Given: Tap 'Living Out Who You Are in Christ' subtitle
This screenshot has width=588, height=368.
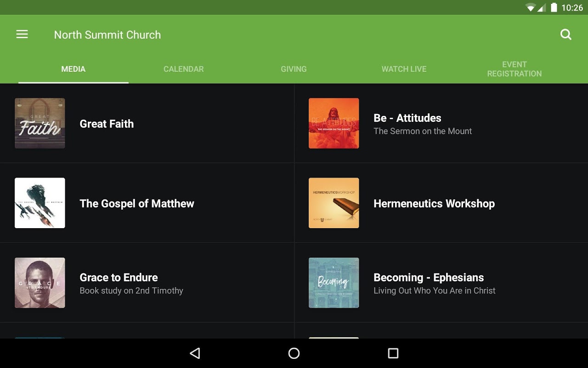Looking at the screenshot, I should tap(435, 291).
